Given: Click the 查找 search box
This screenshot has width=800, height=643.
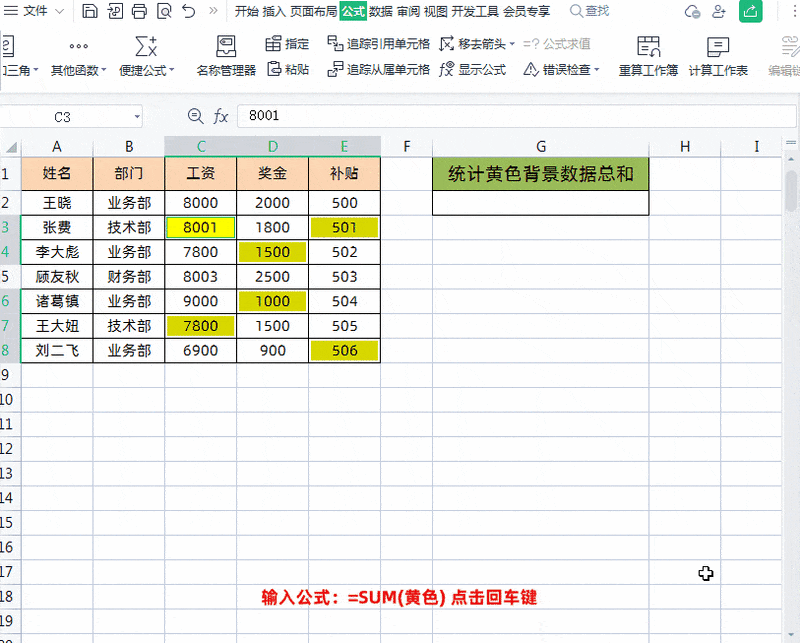Looking at the screenshot, I should pyautogui.click(x=590, y=11).
